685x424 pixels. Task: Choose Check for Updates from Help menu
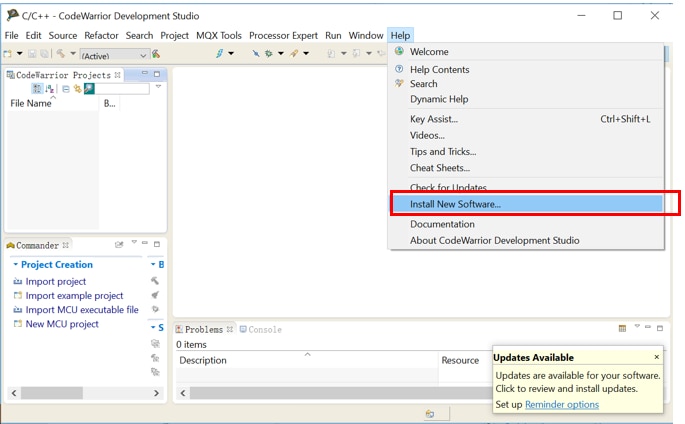pyautogui.click(x=448, y=187)
